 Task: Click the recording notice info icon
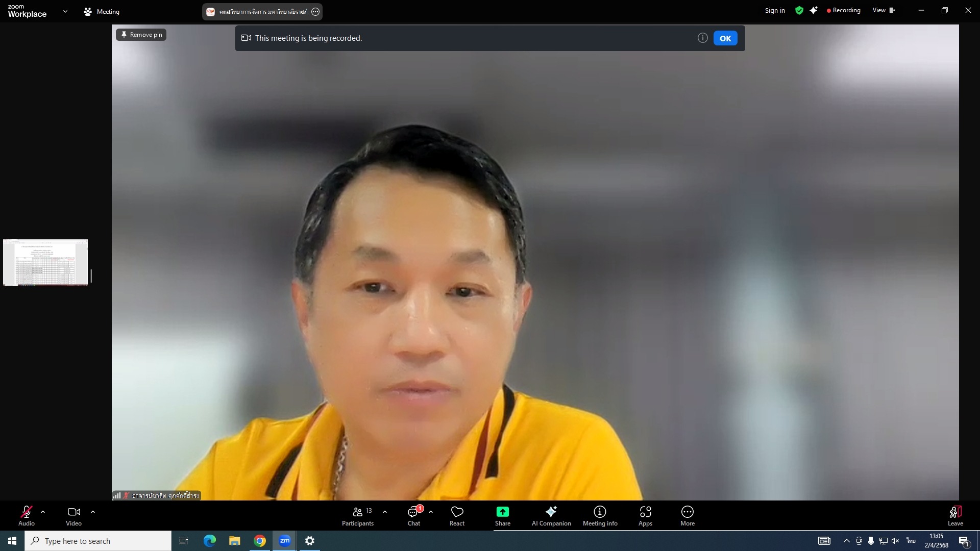click(x=702, y=38)
